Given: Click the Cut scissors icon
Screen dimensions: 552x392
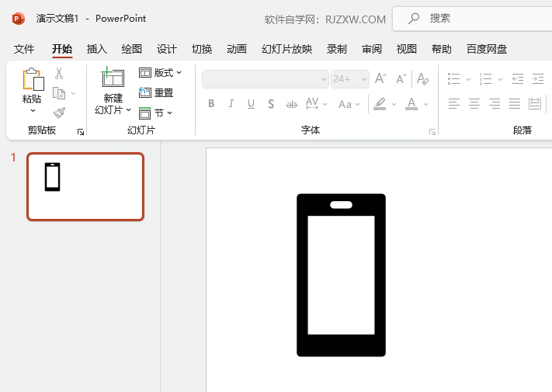Looking at the screenshot, I should tap(59, 74).
